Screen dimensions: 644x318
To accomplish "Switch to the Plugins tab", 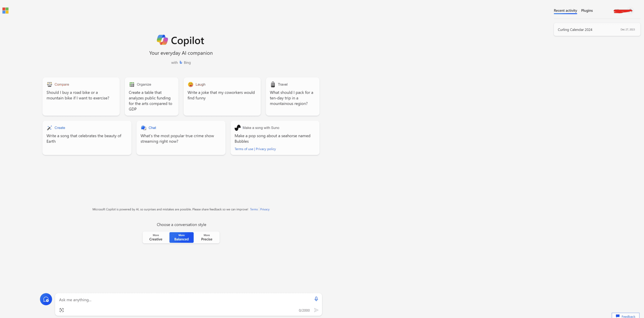I will coord(587,11).
